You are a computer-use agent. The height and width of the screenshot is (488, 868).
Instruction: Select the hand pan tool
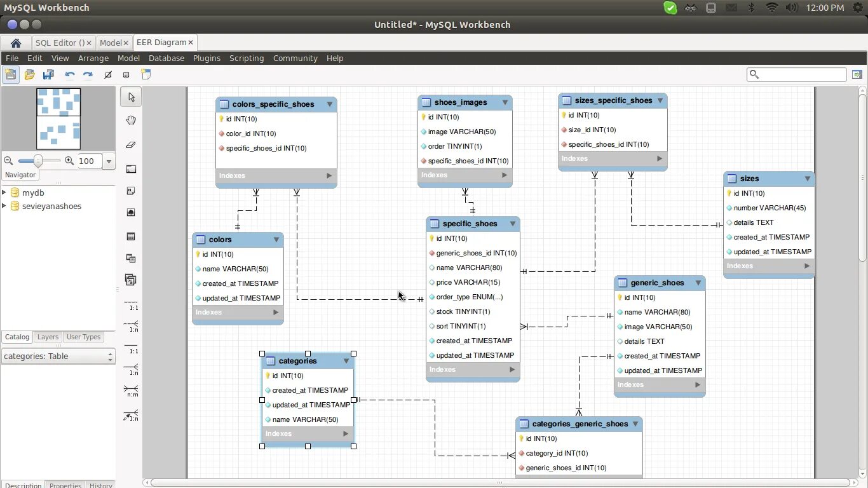(x=131, y=121)
